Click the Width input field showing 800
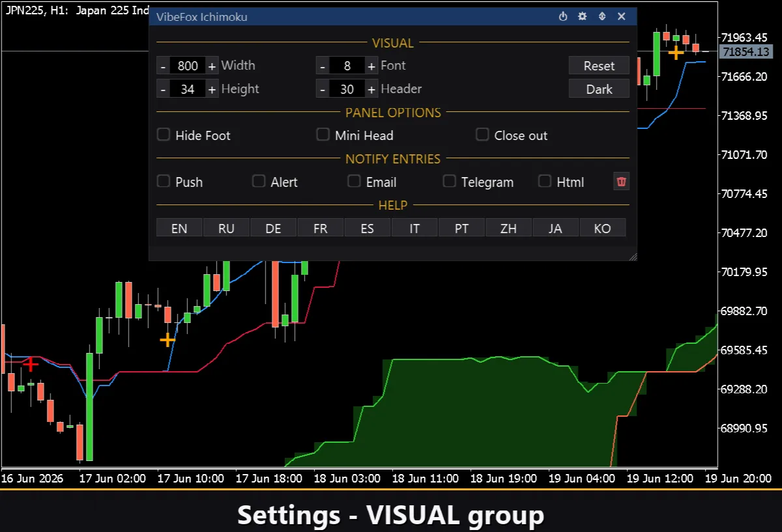 pyautogui.click(x=188, y=66)
